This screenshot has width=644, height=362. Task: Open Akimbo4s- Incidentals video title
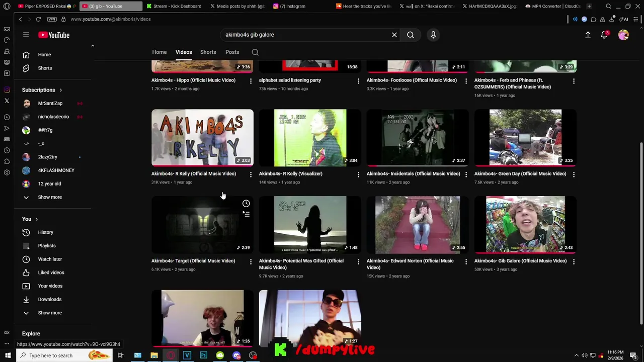413,174
